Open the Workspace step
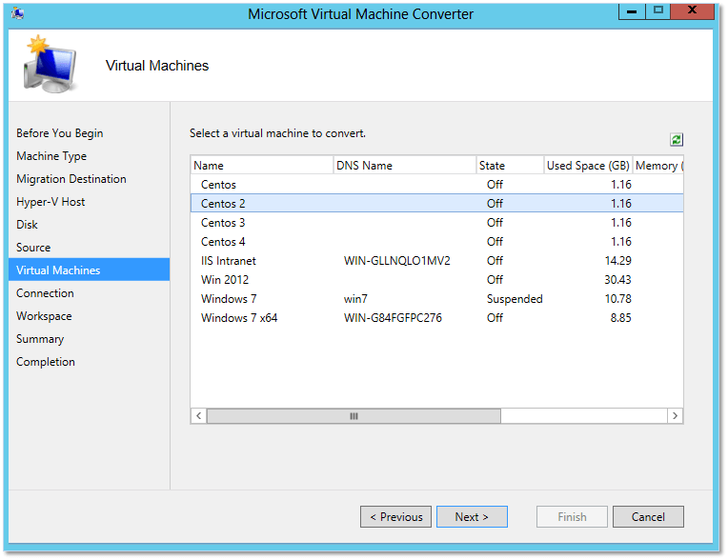Screen dimensions: 728x560 click(x=44, y=316)
